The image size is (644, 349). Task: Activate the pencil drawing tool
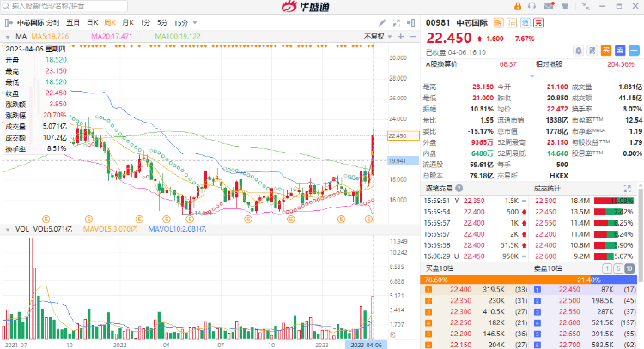[382, 22]
